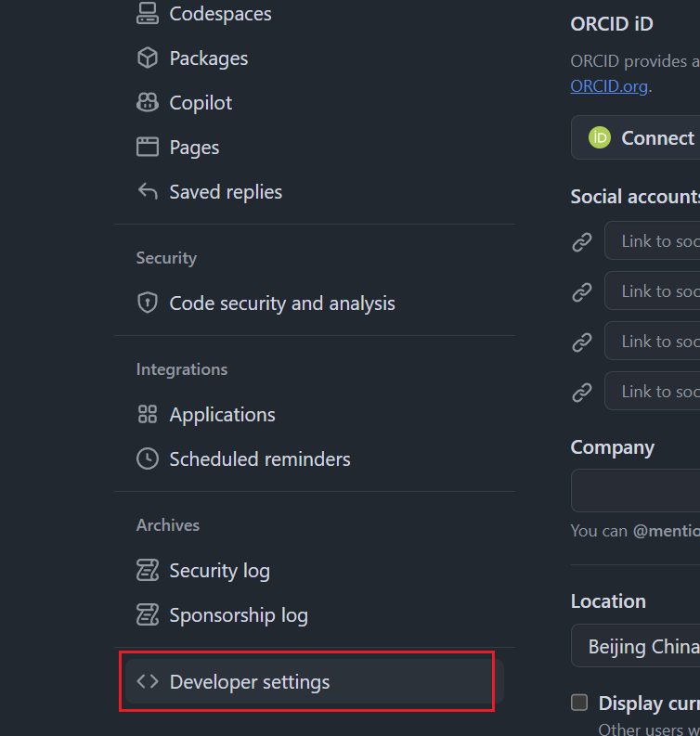700x736 pixels.
Task: Follow the ORCID.org link
Action: click(609, 86)
